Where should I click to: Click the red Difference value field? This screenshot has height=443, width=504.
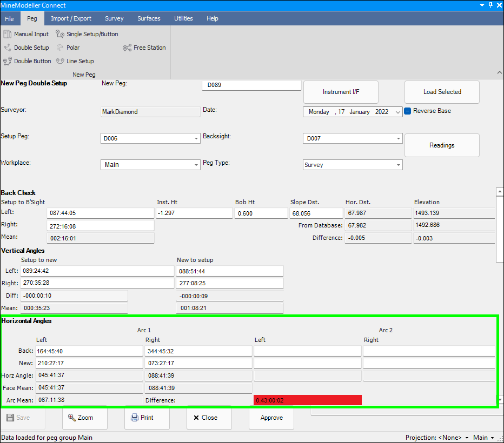tap(307, 400)
